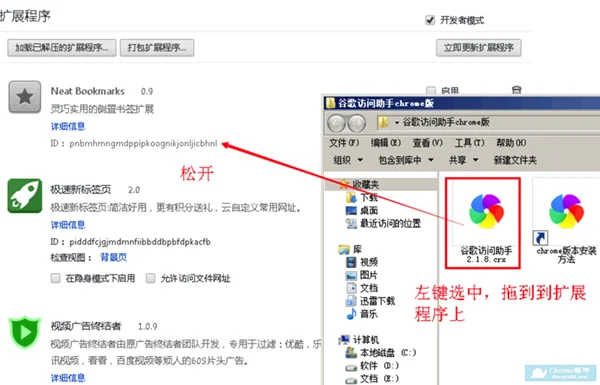
Task: Open address bar path dropdown arrow
Action: [397, 122]
